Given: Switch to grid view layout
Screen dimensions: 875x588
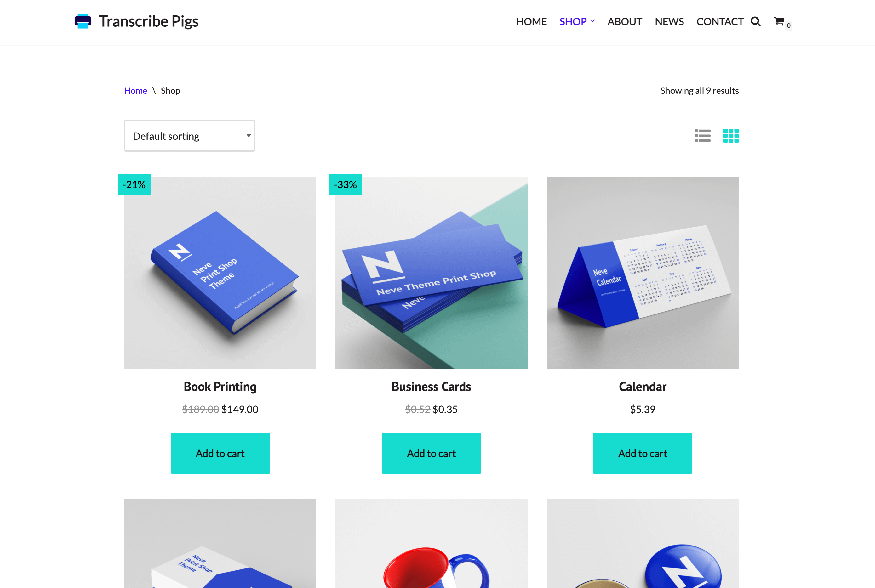Looking at the screenshot, I should (731, 136).
